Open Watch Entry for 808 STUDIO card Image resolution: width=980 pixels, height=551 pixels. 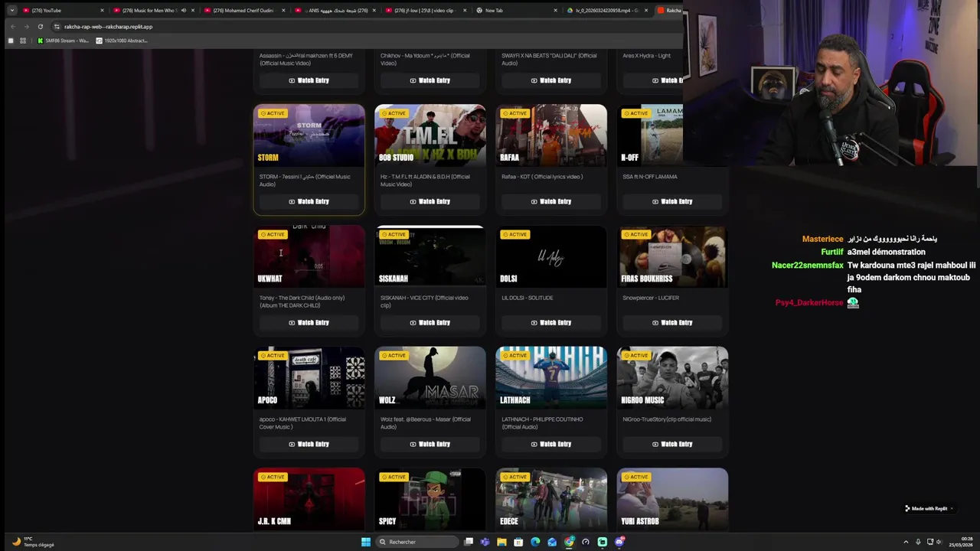pos(430,201)
